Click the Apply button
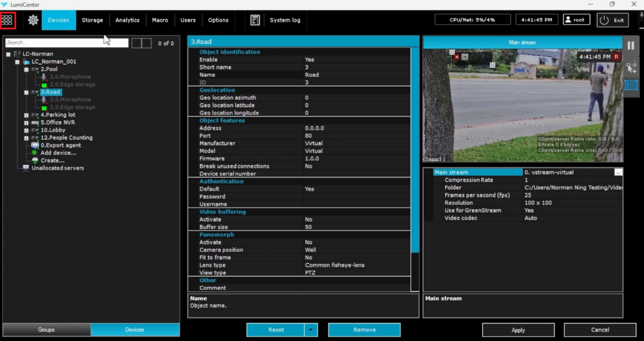644x341 pixels. [x=518, y=329]
